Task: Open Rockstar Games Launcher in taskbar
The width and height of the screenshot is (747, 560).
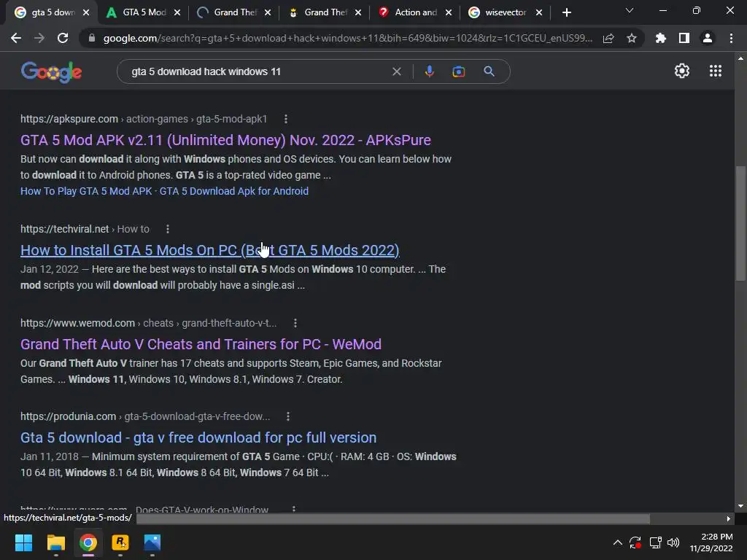Action: [x=120, y=542]
